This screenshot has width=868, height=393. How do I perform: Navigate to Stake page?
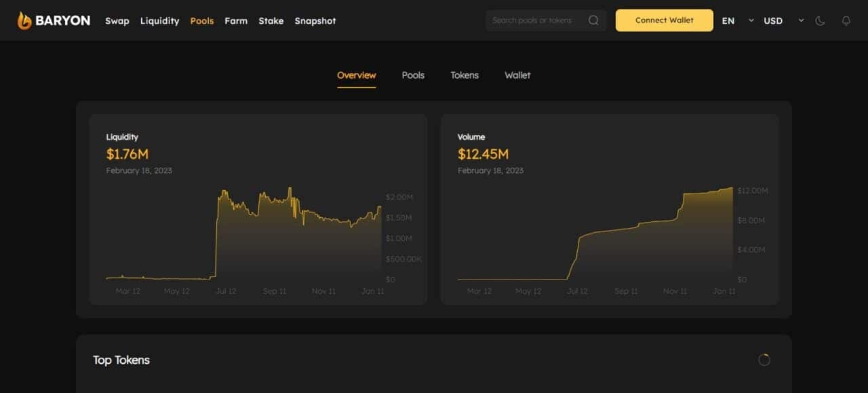click(271, 21)
